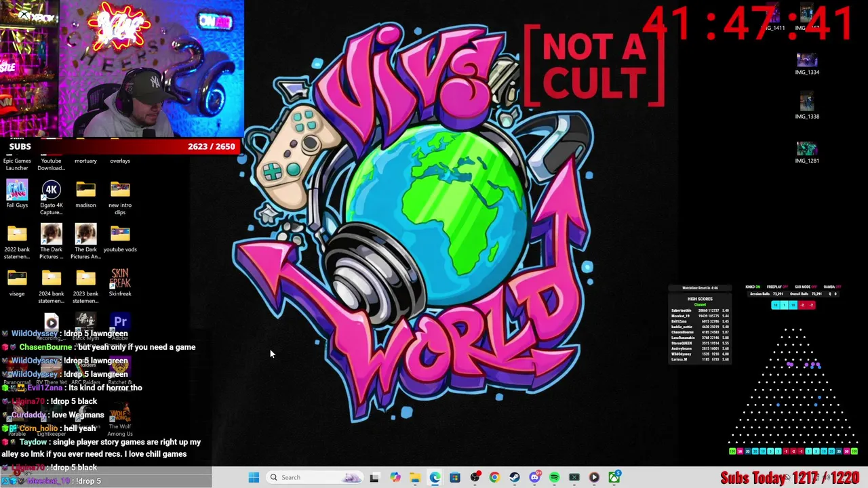Click the SUBS goal counter bar

click(x=122, y=146)
